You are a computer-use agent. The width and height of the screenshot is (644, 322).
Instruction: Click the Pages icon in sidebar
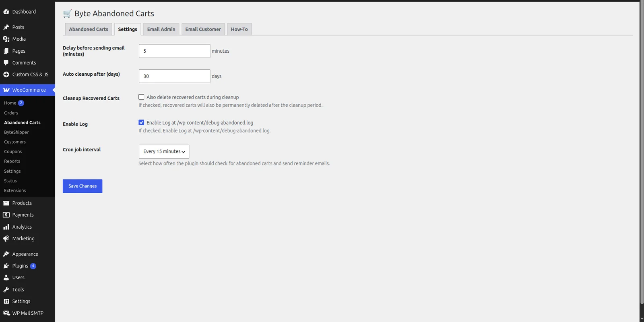click(x=6, y=51)
